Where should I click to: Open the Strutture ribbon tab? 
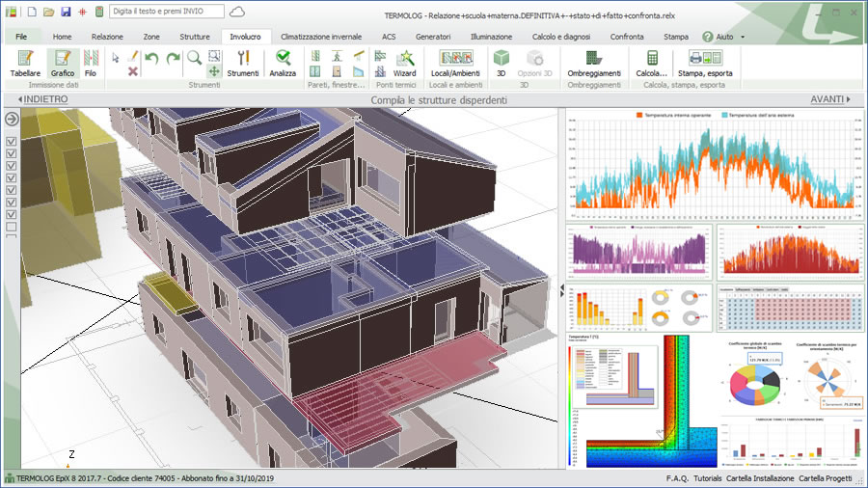point(194,37)
